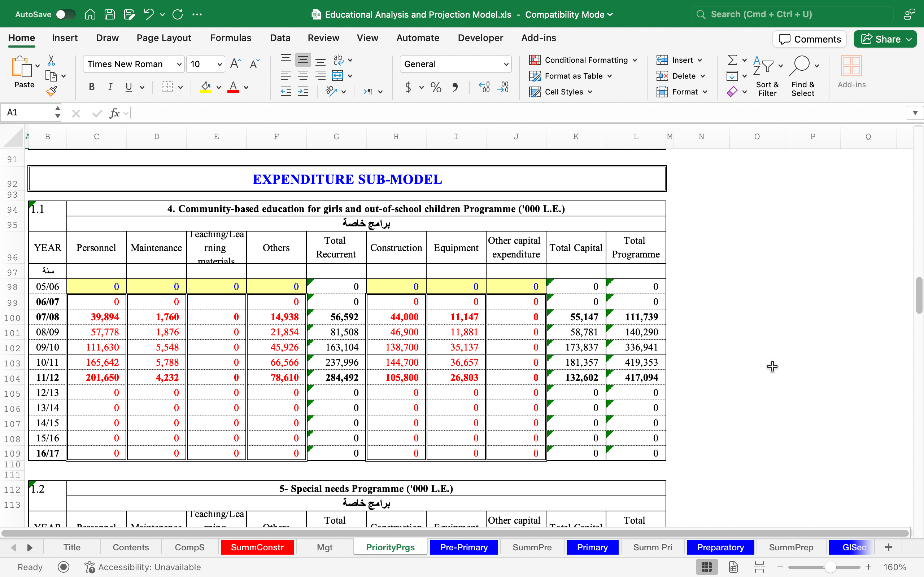This screenshot has width=924, height=577.
Task: Switch to the Pre-Primary sheet tab
Action: pyautogui.click(x=463, y=547)
